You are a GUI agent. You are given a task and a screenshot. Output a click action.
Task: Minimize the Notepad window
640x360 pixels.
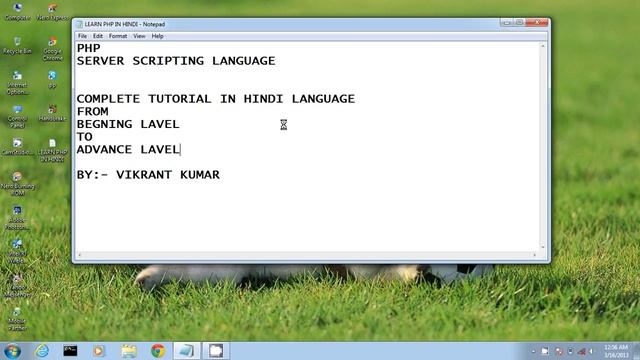(506, 23)
